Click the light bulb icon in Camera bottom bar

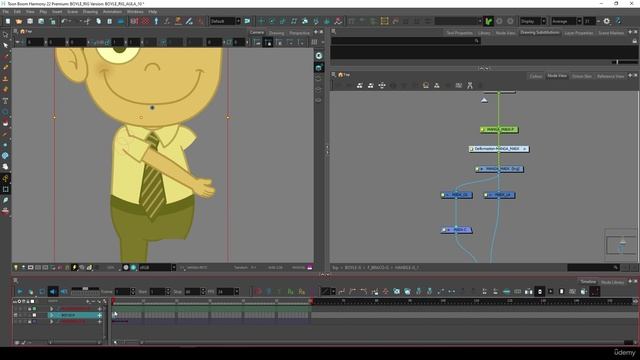point(16,268)
